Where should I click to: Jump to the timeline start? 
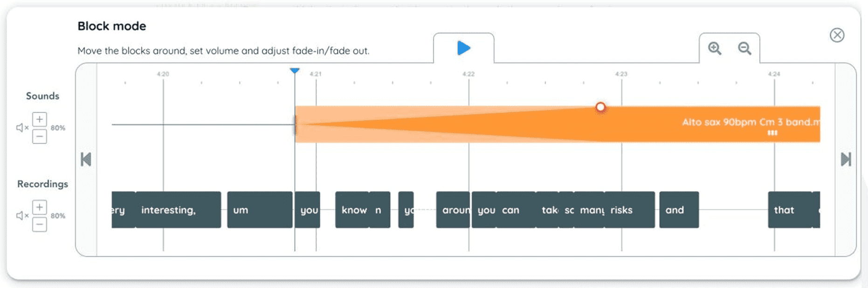[x=86, y=159]
